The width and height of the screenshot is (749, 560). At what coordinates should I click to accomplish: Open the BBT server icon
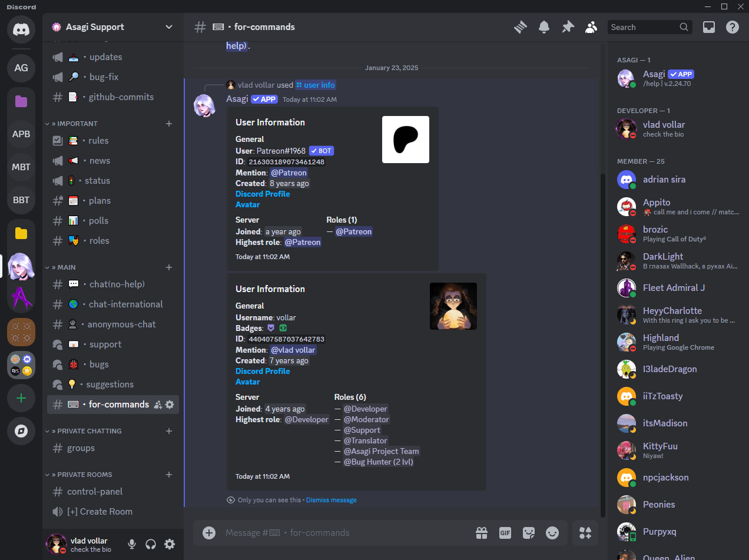coord(21,200)
